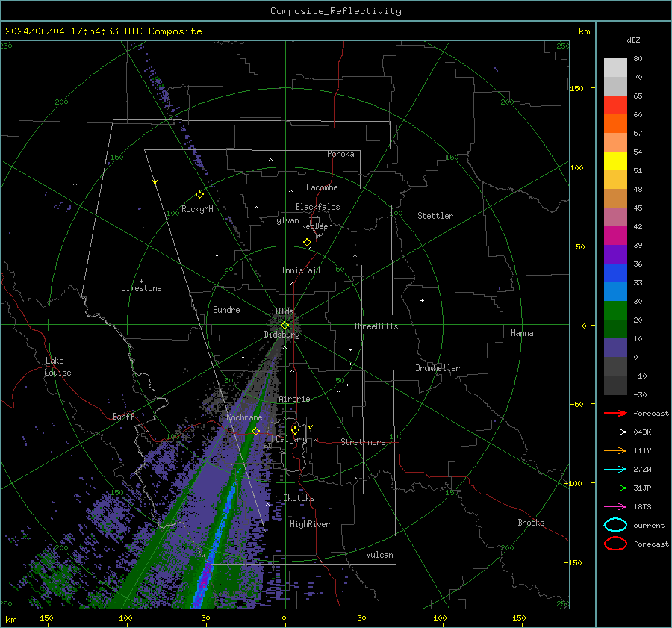
Task: Select the 51 dBZ yellow color swatch
Action: tap(615, 161)
